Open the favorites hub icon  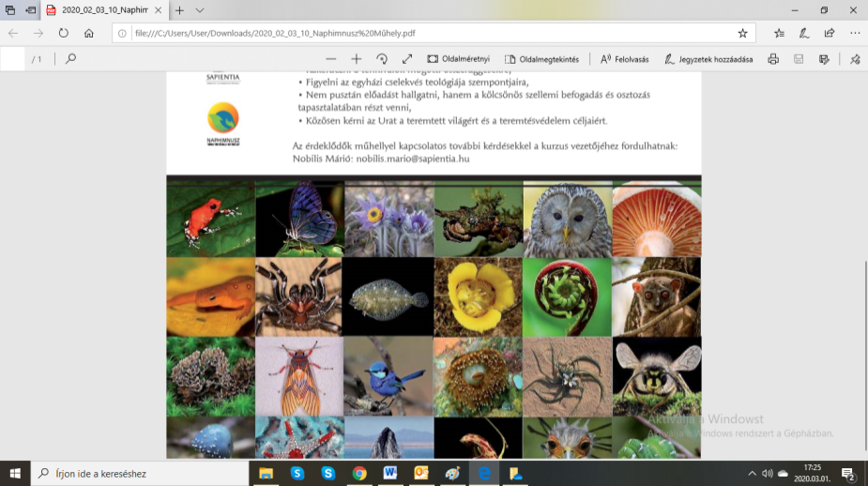pos(780,33)
